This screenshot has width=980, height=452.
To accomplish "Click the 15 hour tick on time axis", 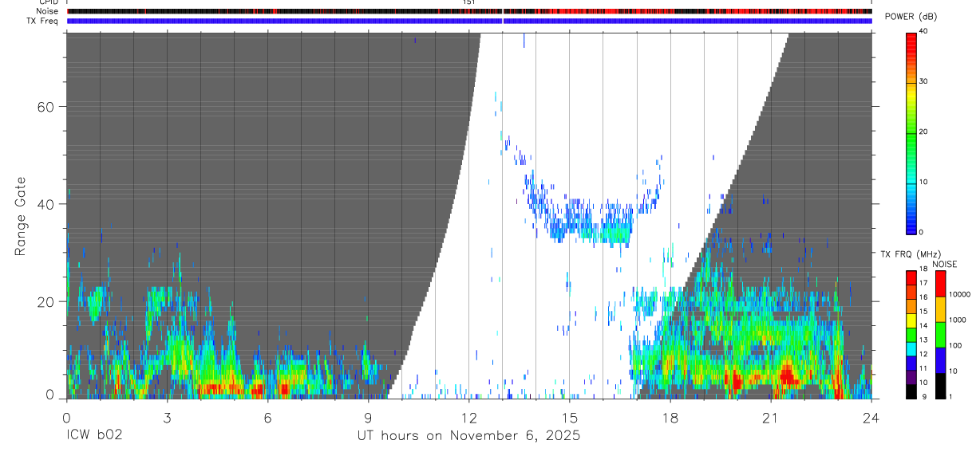I will tap(569, 417).
